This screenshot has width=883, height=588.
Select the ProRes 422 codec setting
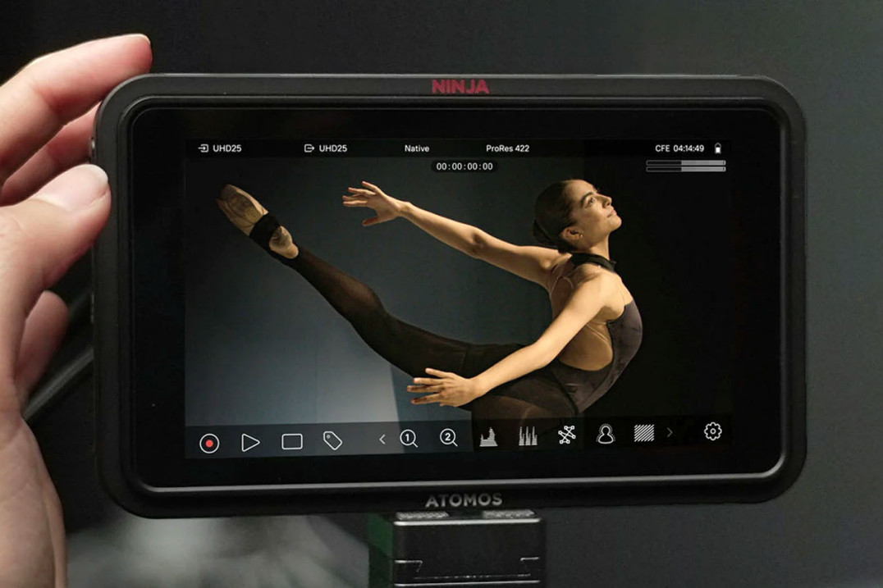tap(507, 148)
